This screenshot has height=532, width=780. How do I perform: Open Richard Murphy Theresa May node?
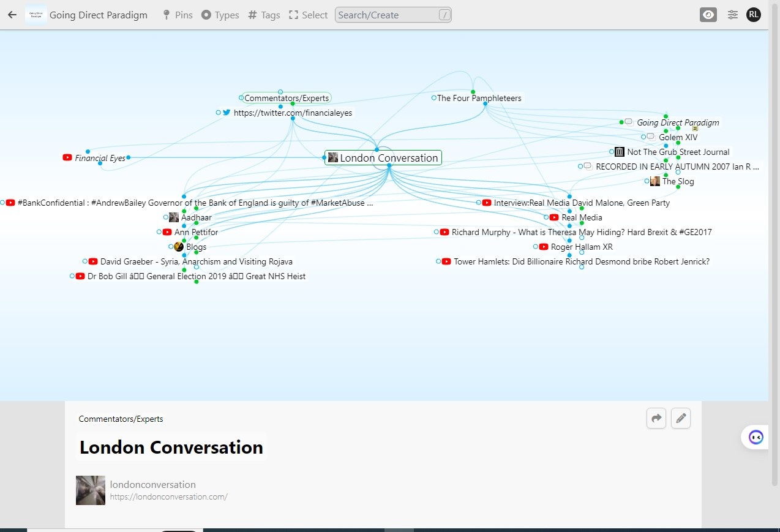(582, 232)
